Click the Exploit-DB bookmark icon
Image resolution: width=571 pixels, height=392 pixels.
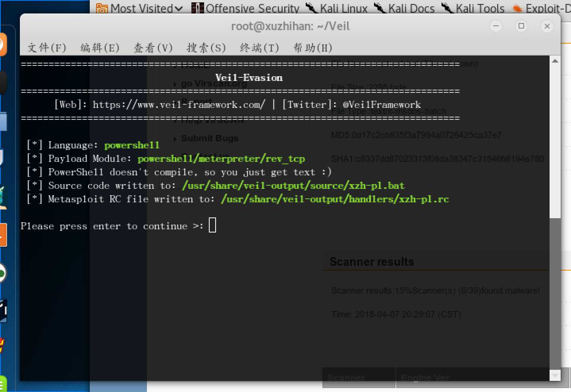[517, 8]
